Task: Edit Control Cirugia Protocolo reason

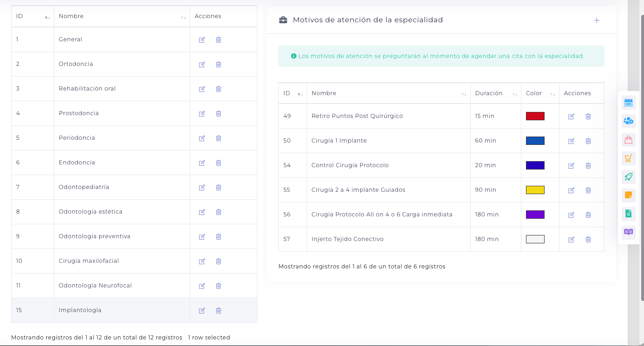Action: pos(572,166)
